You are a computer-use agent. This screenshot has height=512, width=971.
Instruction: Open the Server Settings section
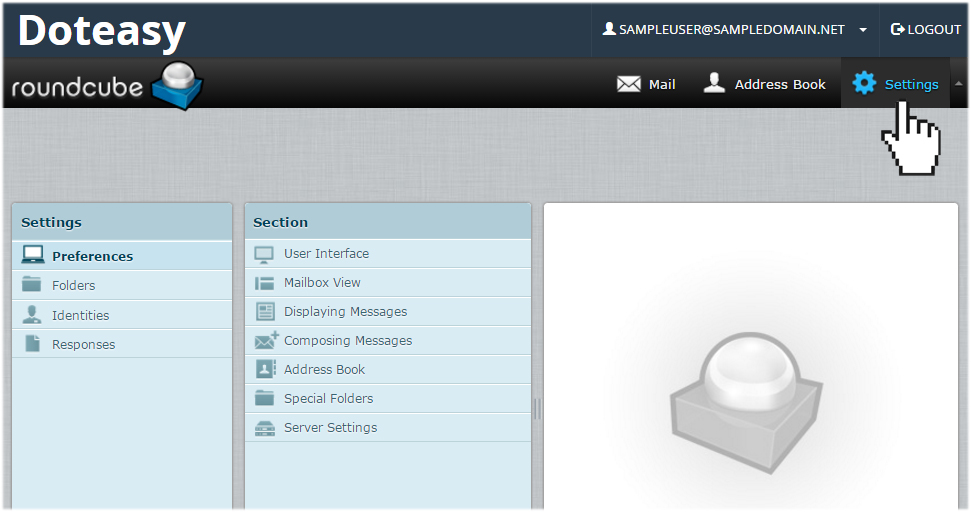[x=388, y=427]
